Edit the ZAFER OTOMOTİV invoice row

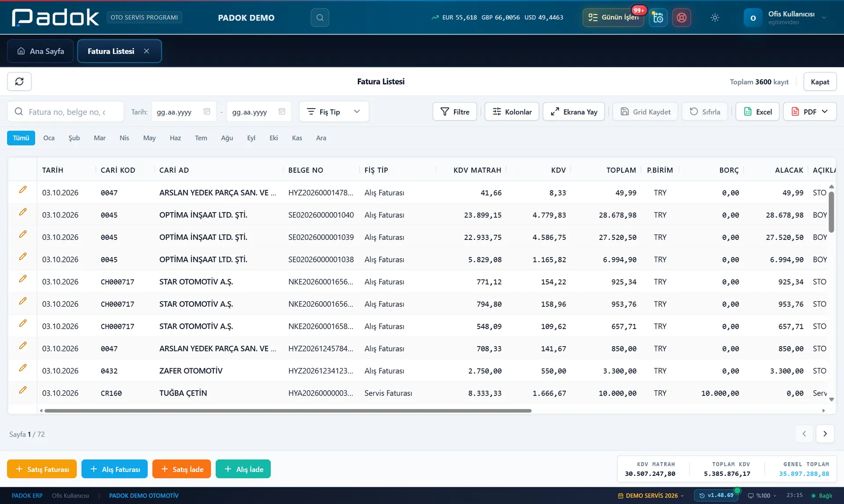[x=23, y=368]
